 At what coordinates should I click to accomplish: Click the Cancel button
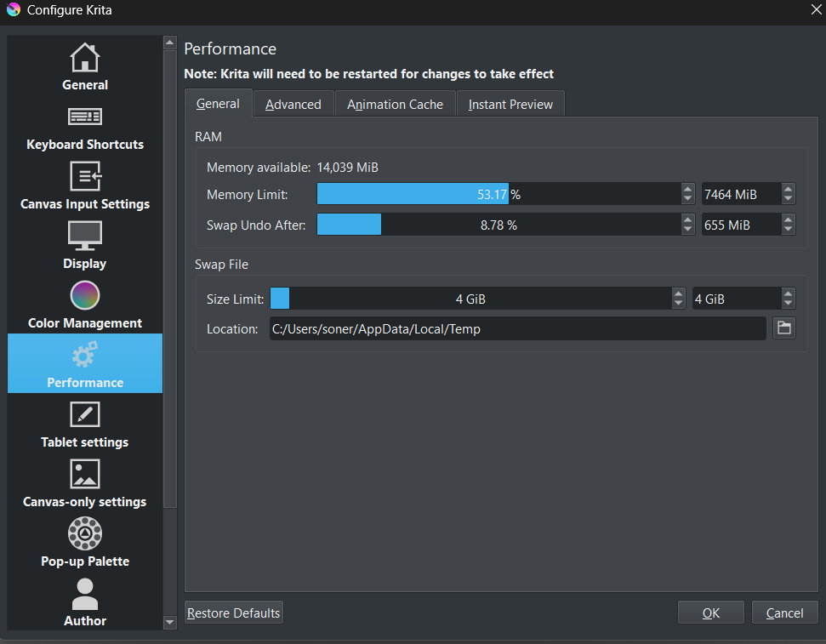click(x=784, y=613)
